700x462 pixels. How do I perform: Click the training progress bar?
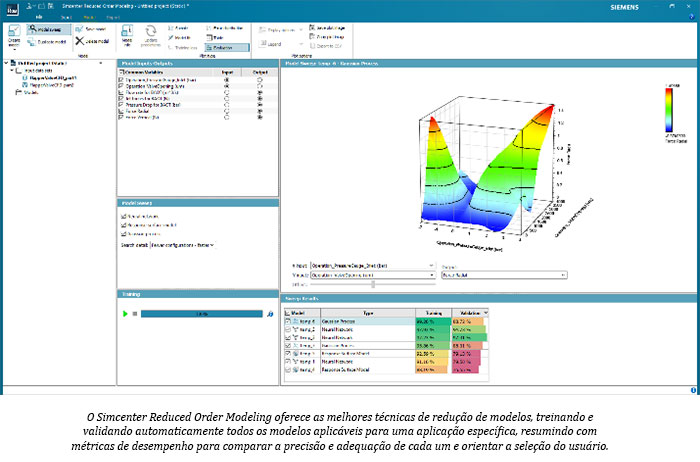(x=202, y=314)
